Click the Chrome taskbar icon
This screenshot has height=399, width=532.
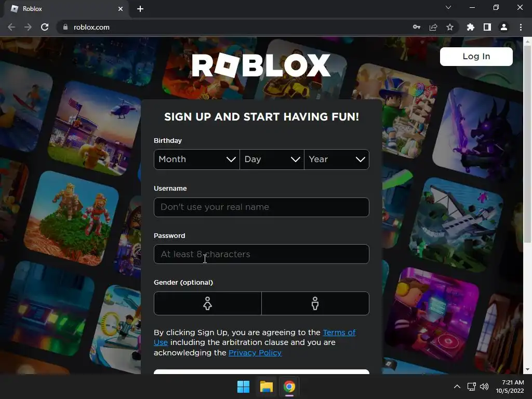tap(289, 387)
